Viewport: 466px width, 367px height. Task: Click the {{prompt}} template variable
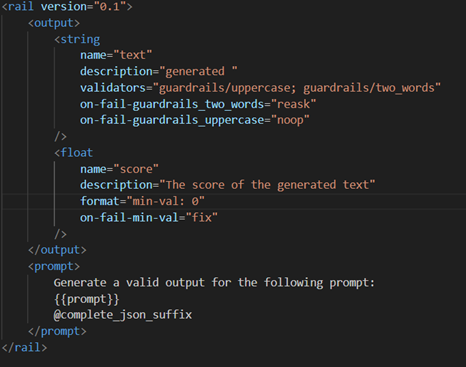click(x=87, y=299)
